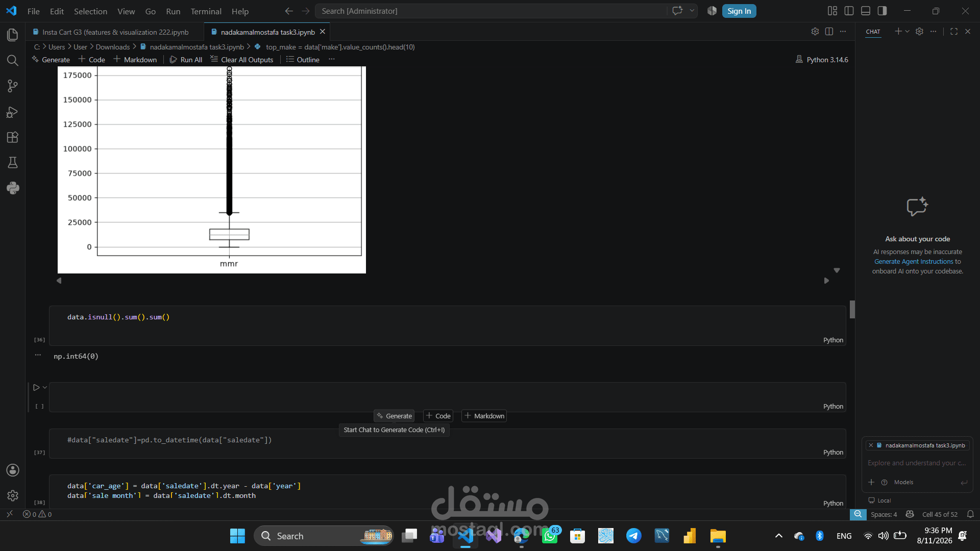The height and width of the screenshot is (551, 980).
Task: Open notebook settings gear in editor toolbar
Action: coord(815,32)
